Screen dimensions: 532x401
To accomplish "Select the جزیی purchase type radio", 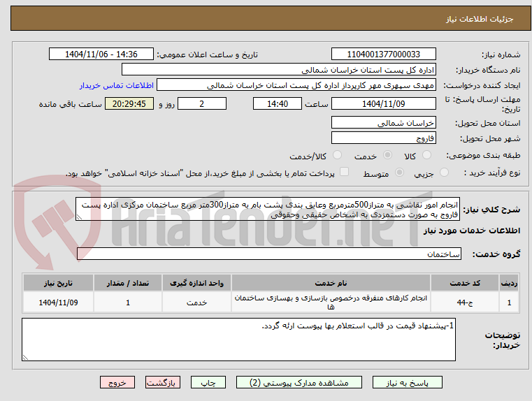I will click(x=444, y=173).
